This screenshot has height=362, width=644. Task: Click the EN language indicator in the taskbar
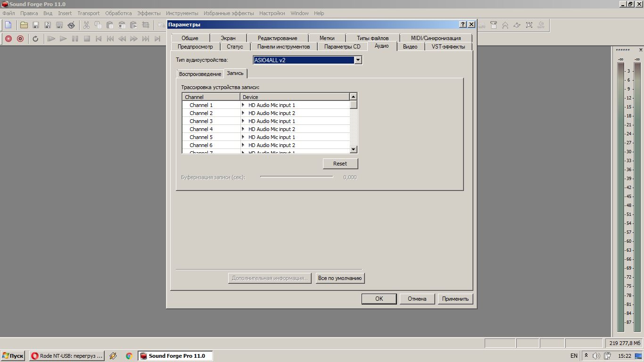574,356
